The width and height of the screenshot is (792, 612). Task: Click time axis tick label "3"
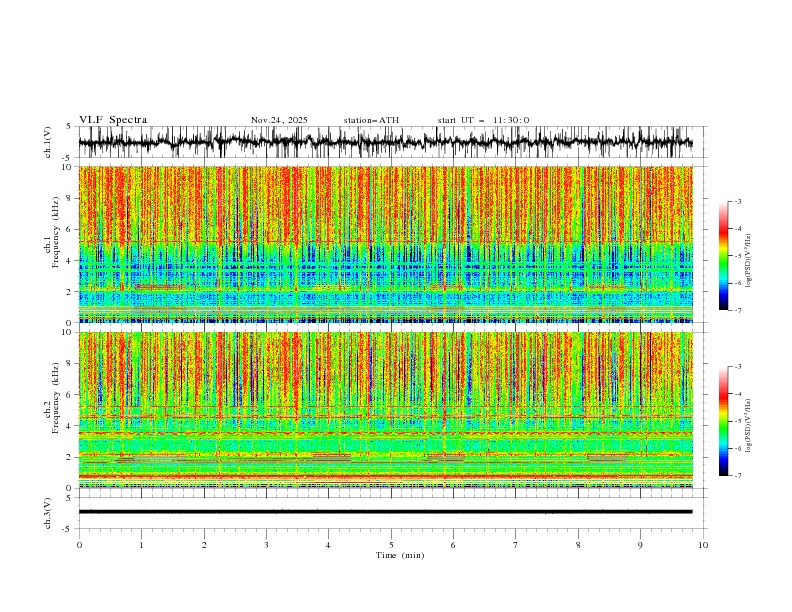[x=266, y=545]
